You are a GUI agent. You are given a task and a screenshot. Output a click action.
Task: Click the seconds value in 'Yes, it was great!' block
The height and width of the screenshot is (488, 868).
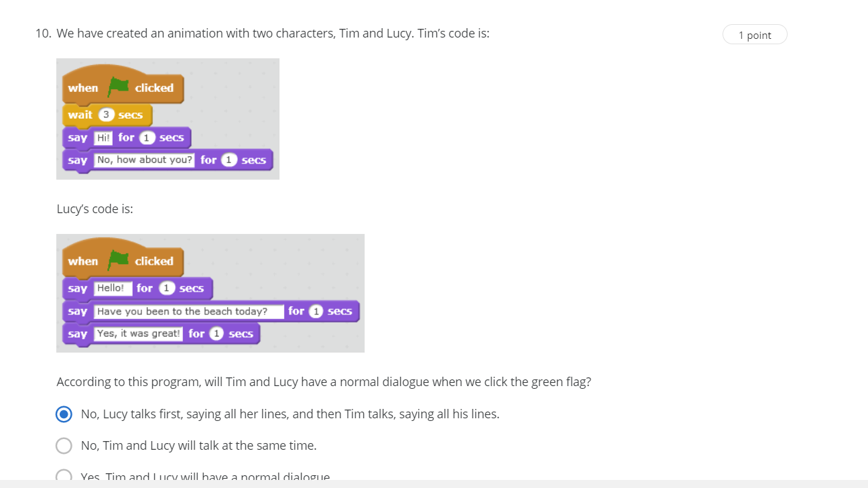[x=216, y=334]
